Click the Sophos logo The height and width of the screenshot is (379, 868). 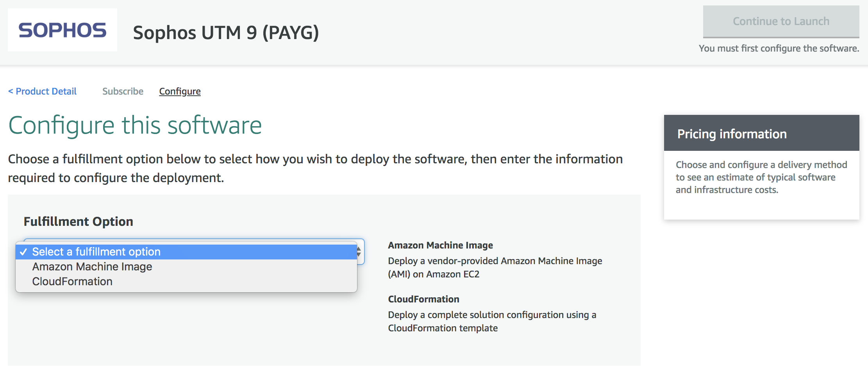(x=63, y=30)
